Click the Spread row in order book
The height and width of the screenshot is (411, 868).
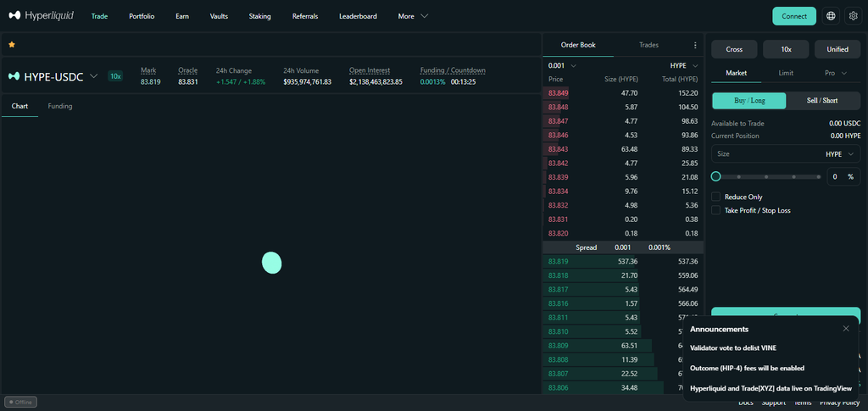tap(623, 247)
